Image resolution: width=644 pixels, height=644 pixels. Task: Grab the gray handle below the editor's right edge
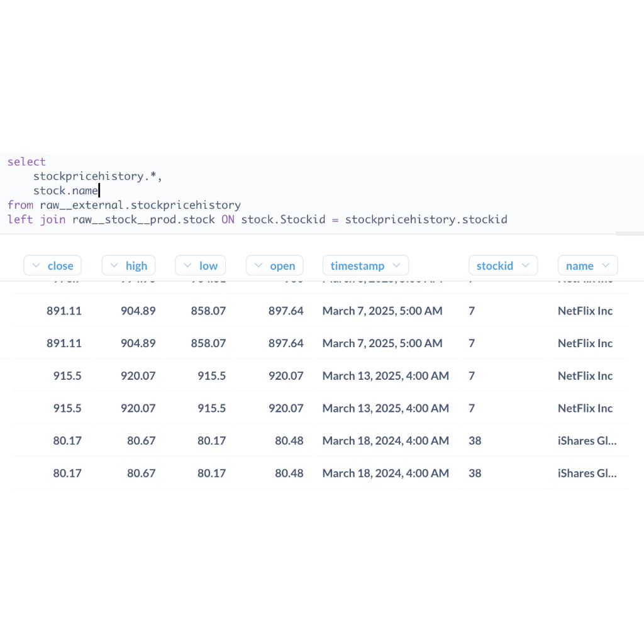click(x=628, y=233)
